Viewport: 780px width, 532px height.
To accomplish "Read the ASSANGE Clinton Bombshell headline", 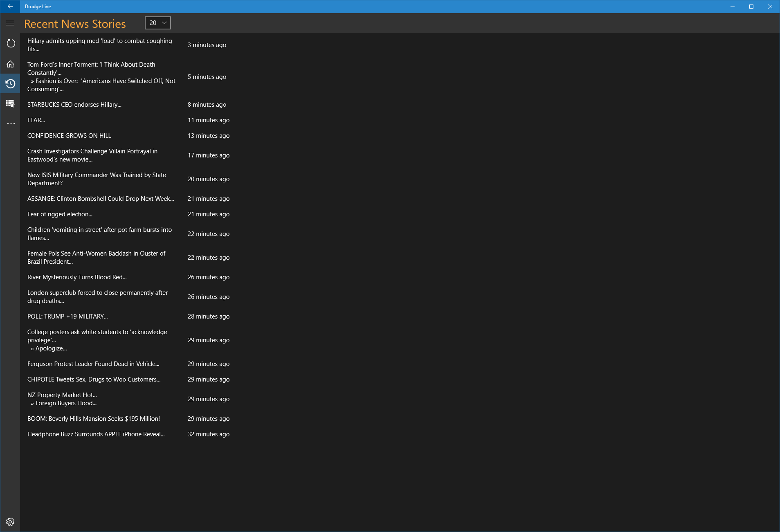I will click(x=100, y=198).
